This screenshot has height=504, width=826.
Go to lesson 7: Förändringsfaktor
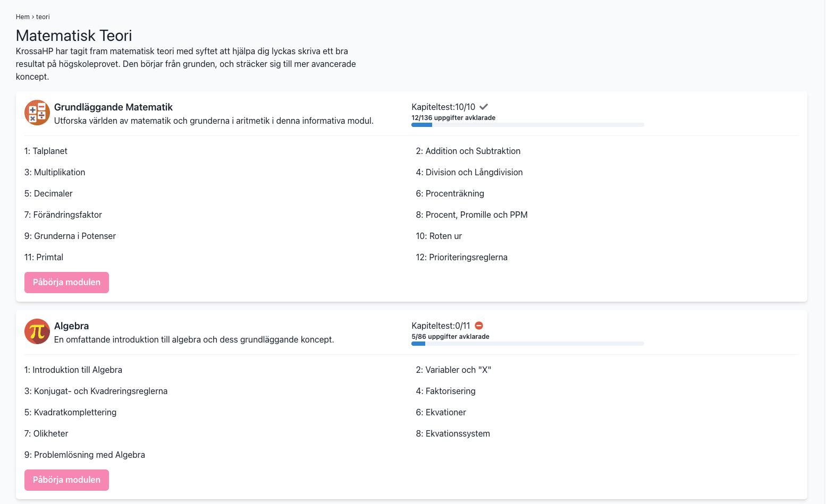click(x=63, y=215)
